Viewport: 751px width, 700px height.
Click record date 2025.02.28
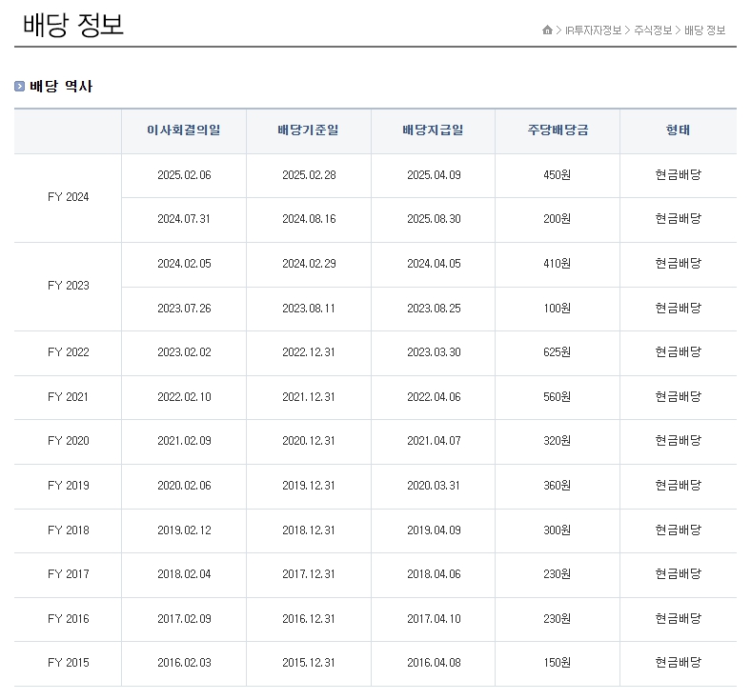click(x=309, y=175)
